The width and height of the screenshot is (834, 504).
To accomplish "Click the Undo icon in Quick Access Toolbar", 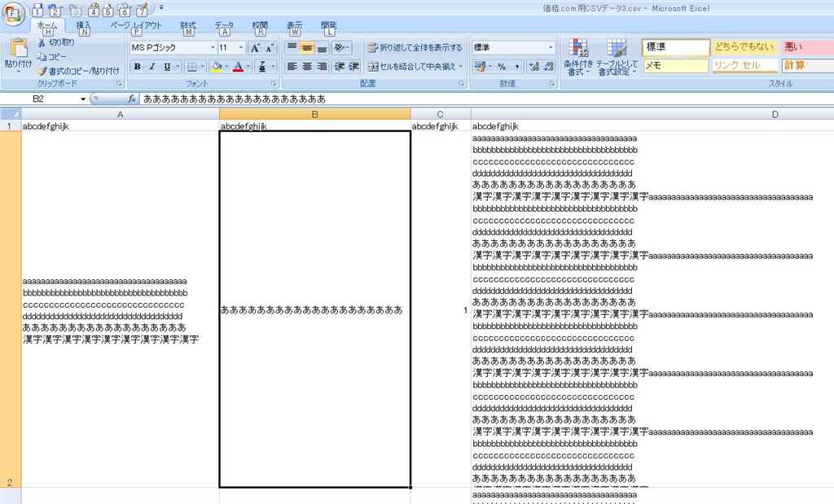I will click(x=54, y=9).
